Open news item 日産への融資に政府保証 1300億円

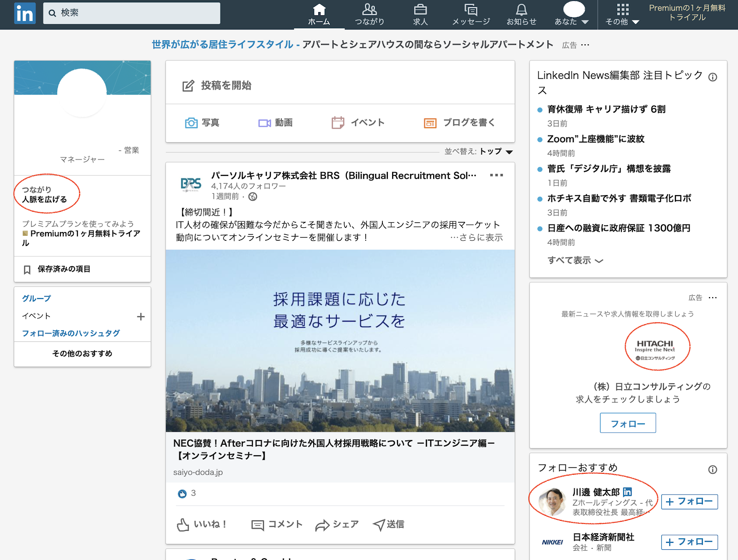click(x=619, y=228)
